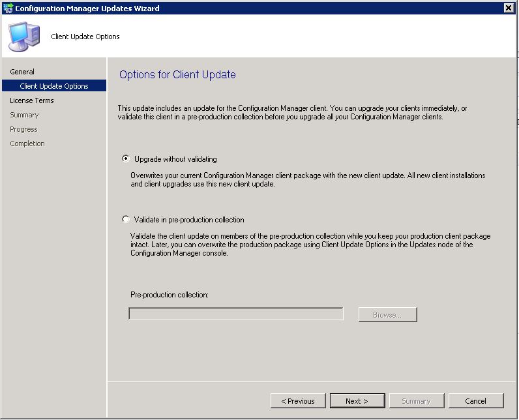
Task: Proceed with the Next > button
Action: pos(357,401)
